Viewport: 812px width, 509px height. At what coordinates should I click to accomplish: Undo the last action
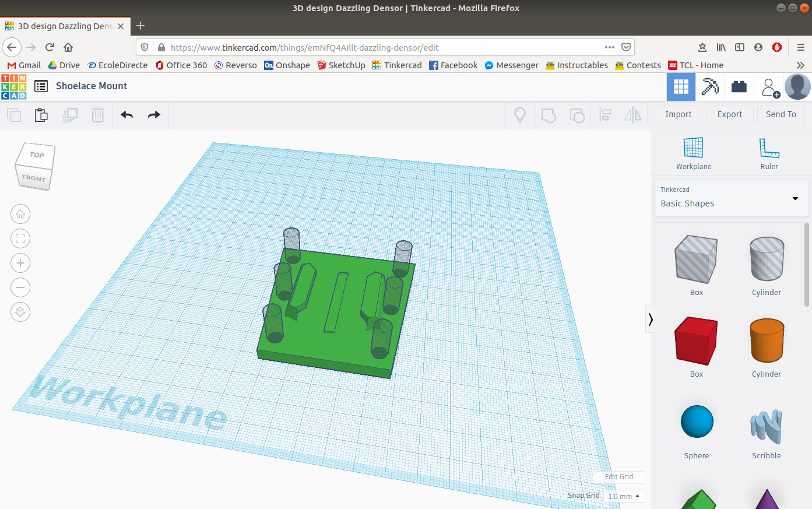[x=126, y=115]
